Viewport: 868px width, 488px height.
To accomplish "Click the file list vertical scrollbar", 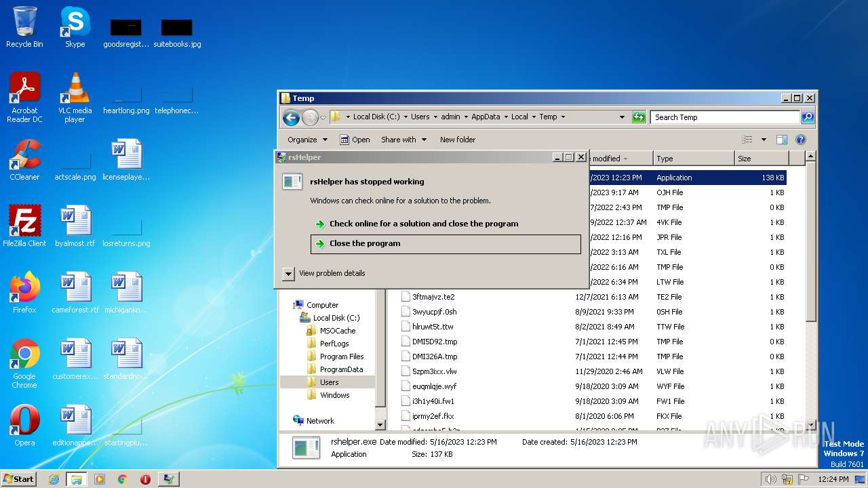I will [x=811, y=242].
